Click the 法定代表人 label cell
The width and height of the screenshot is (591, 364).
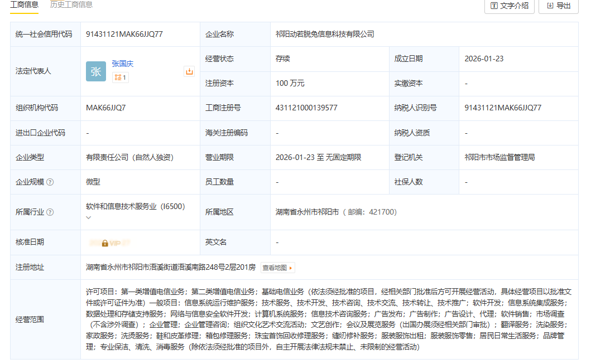[45, 71]
